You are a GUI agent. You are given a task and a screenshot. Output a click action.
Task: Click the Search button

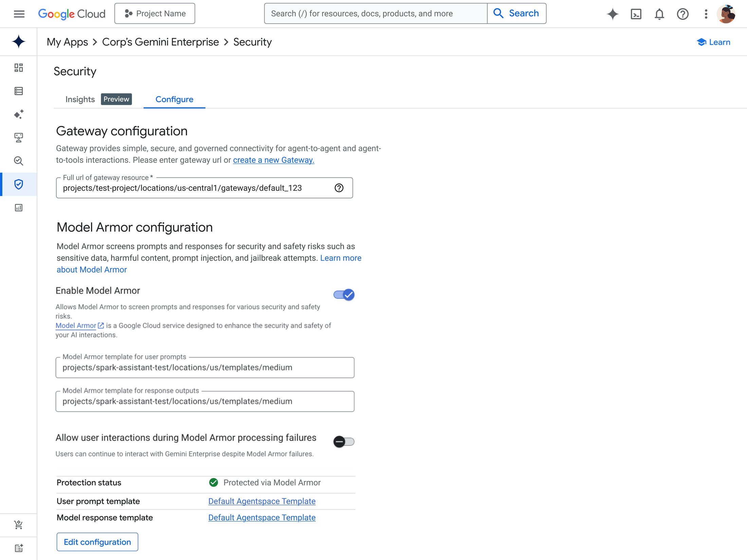[516, 14]
